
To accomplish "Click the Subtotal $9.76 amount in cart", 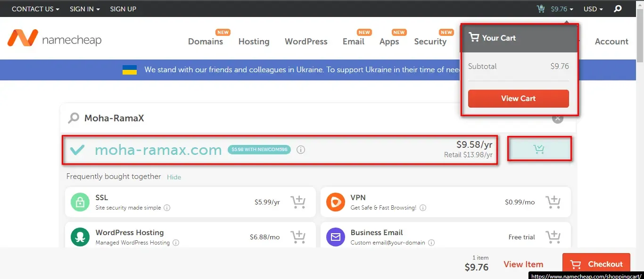I will coord(560,66).
